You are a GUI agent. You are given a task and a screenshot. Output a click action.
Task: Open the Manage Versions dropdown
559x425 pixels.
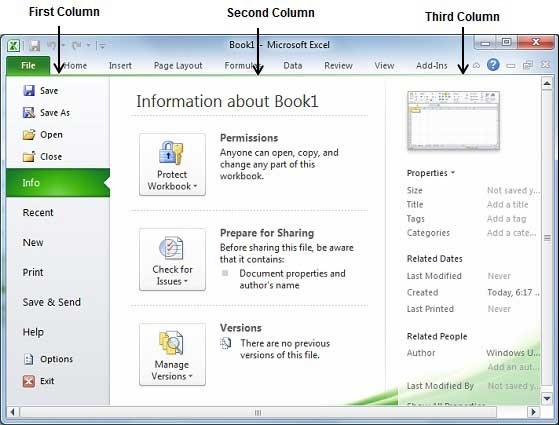(x=172, y=354)
